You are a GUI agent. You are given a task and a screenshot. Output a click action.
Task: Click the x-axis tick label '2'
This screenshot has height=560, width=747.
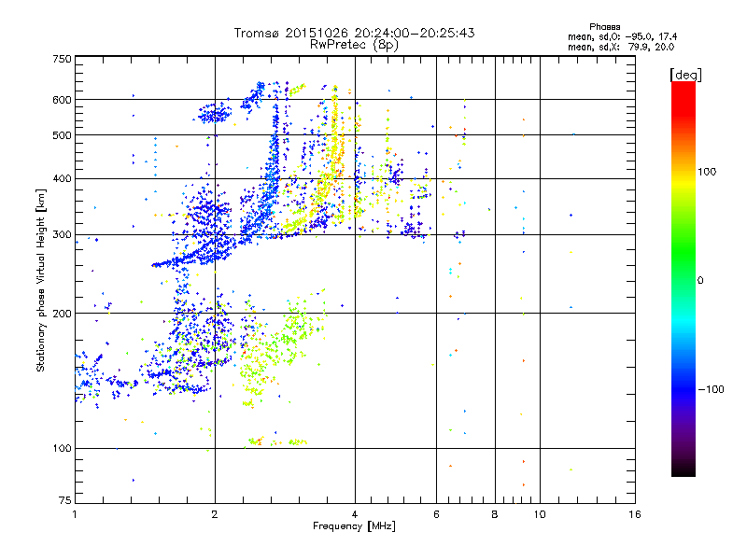click(x=215, y=514)
